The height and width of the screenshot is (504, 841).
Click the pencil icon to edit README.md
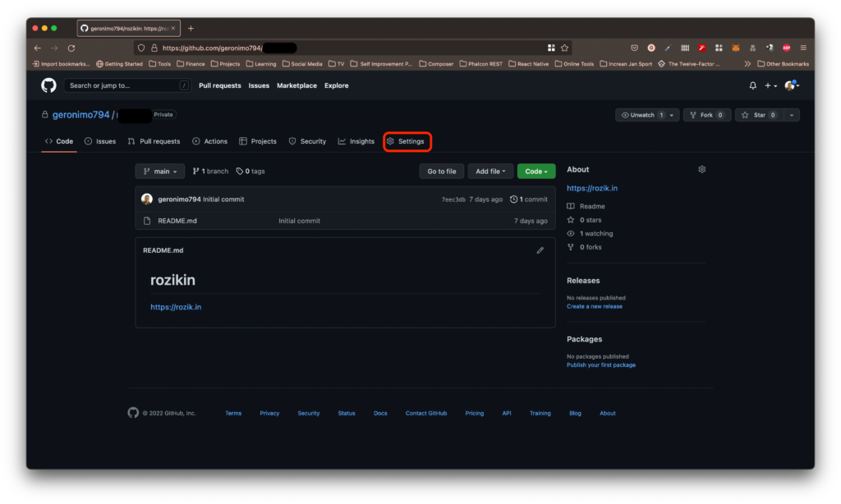540,250
